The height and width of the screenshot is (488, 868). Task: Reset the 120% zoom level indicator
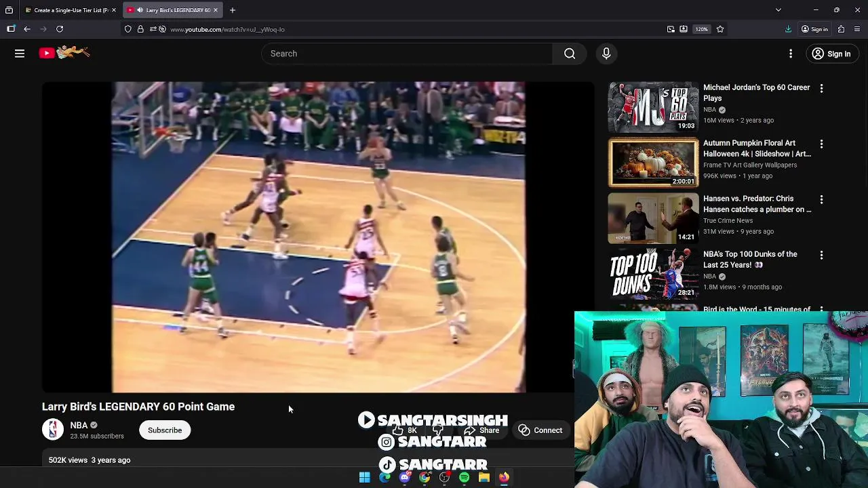(701, 29)
